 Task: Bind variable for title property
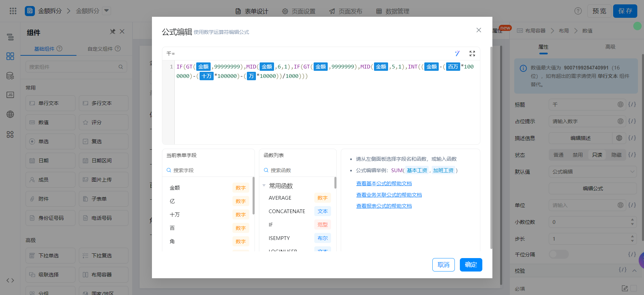point(632,104)
